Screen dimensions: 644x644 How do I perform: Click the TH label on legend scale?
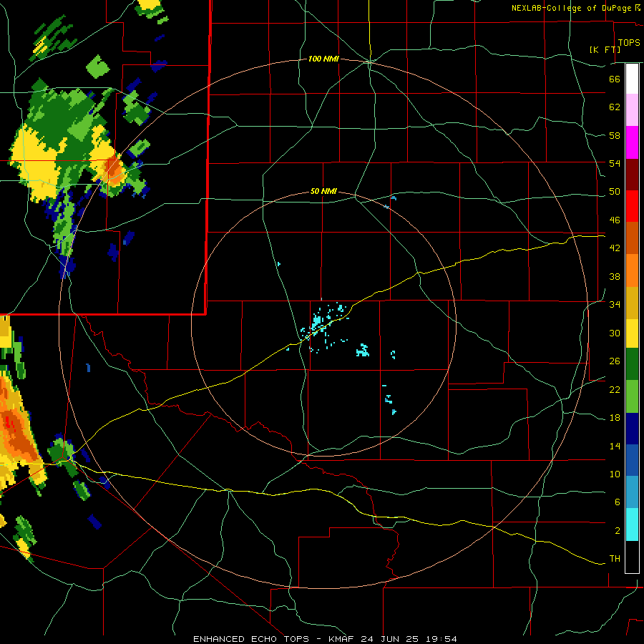tap(615, 559)
